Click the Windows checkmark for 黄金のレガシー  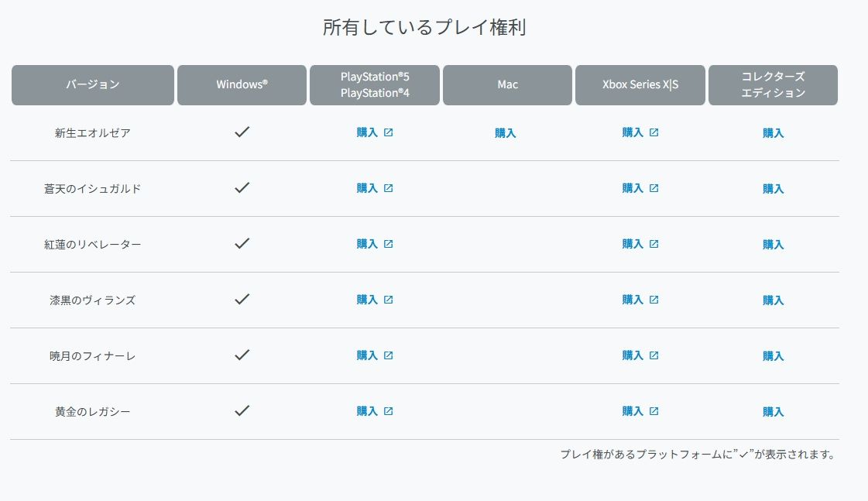click(242, 411)
